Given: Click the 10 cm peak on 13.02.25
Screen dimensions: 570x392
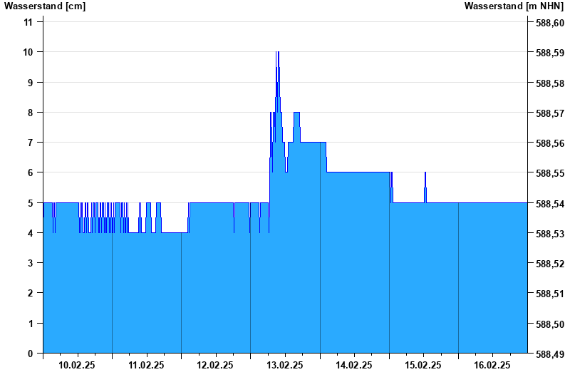Looking at the screenshot, I should click(277, 52).
